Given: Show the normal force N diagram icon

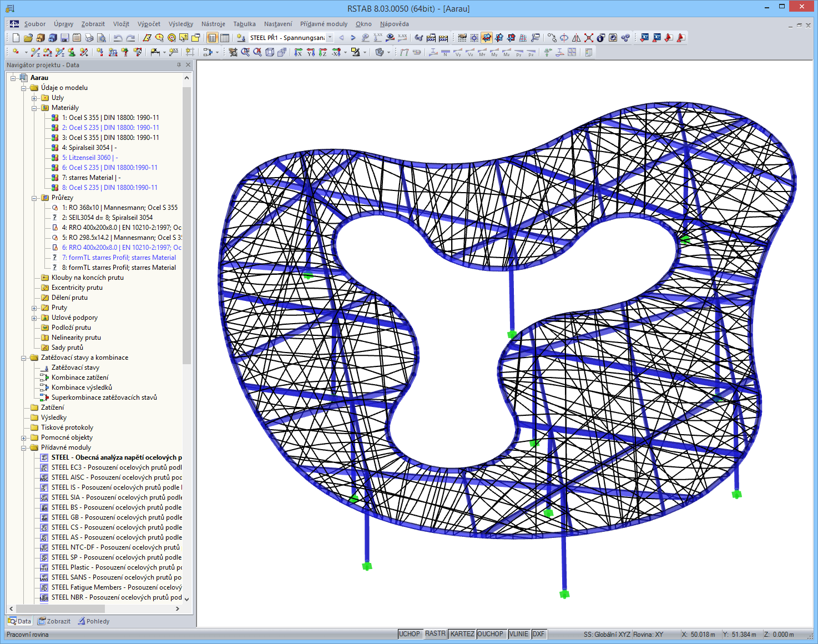Looking at the screenshot, I should click(445, 53).
